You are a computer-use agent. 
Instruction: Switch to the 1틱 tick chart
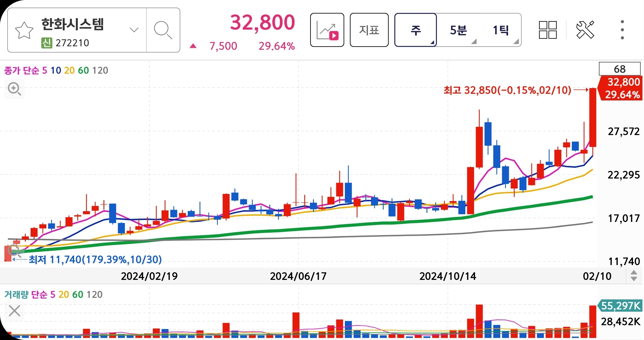[x=501, y=30]
